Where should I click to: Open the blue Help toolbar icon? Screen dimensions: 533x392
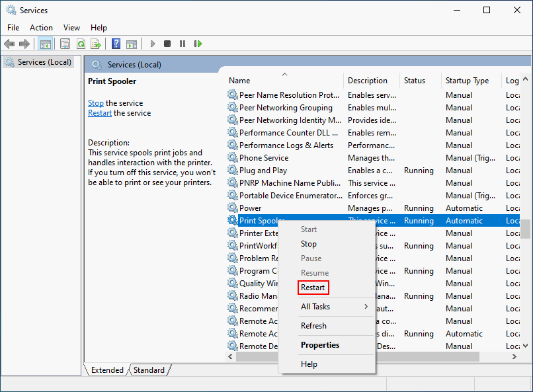tap(116, 44)
